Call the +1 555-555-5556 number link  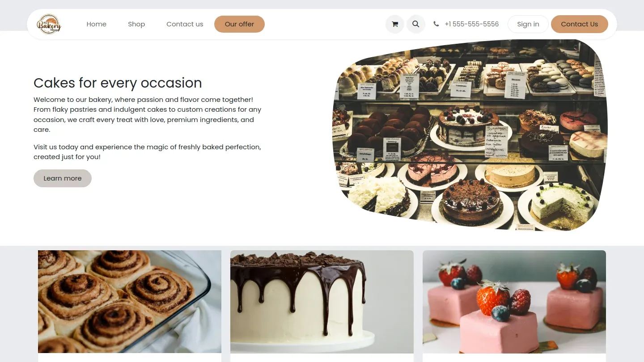coord(472,24)
